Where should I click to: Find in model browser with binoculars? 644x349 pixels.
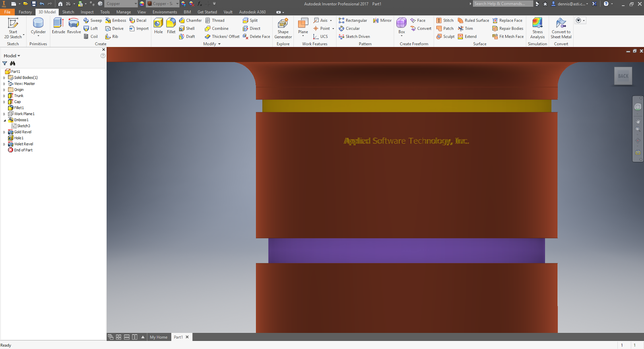coord(12,63)
